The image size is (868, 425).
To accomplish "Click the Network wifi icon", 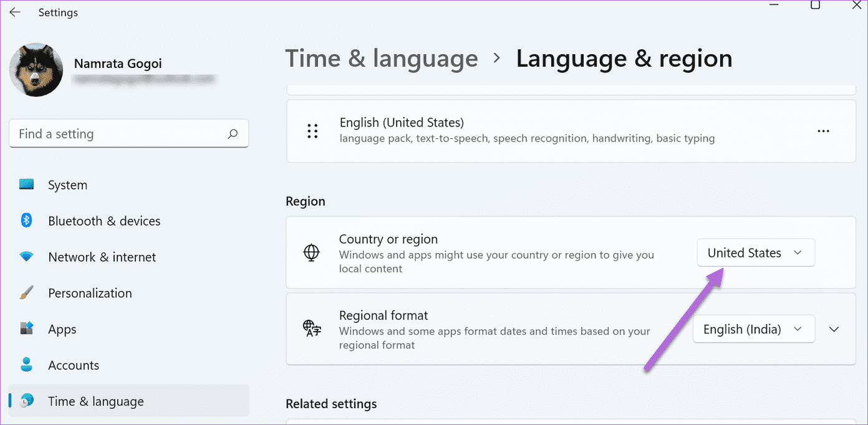I will [x=26, y=256].
